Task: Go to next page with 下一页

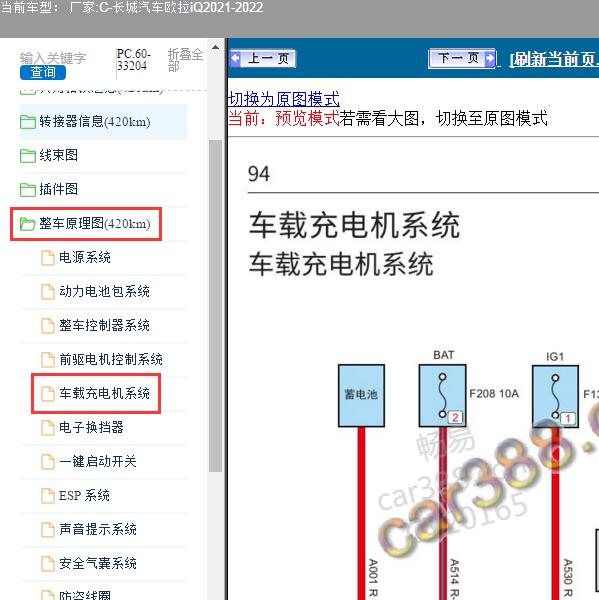Action: tap(462, 59)
